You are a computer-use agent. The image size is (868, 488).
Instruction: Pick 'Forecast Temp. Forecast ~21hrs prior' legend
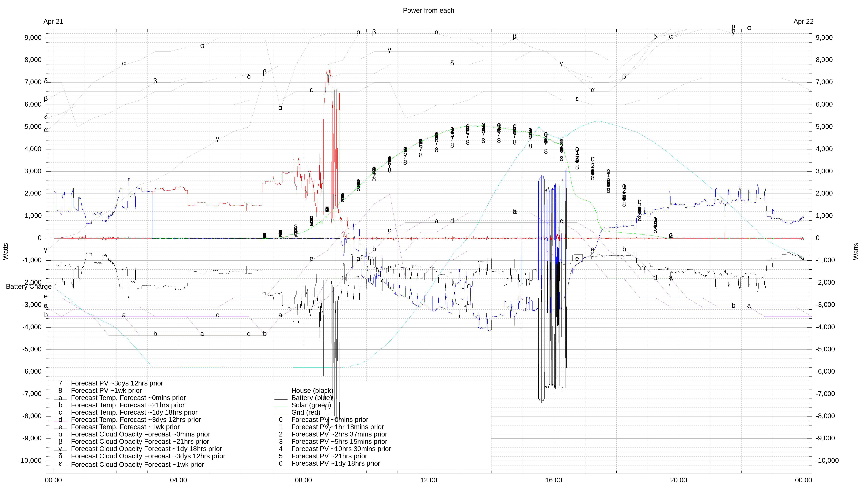tap(128, 405)
